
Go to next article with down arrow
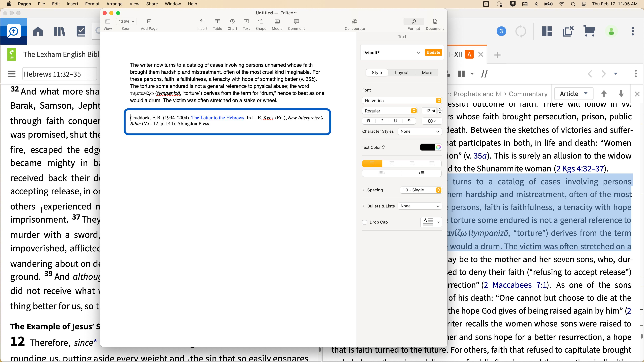[621, 94]
